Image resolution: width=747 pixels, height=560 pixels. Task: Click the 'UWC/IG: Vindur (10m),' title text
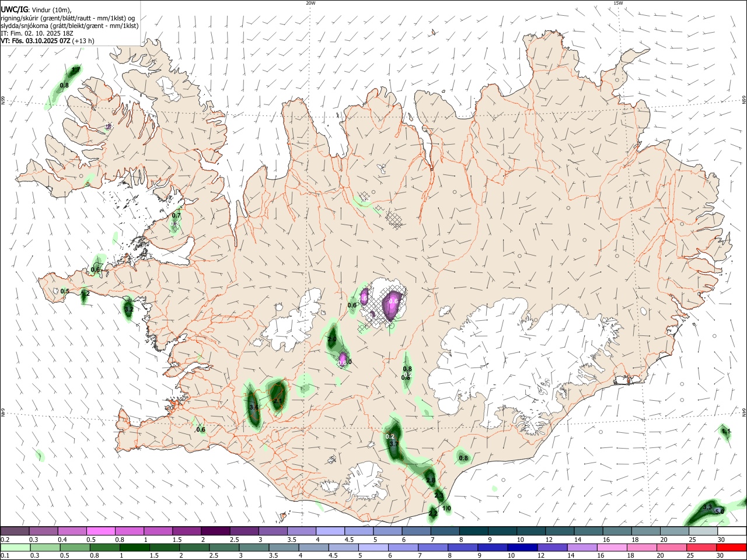pyautogui.click(x=37, y=10)
